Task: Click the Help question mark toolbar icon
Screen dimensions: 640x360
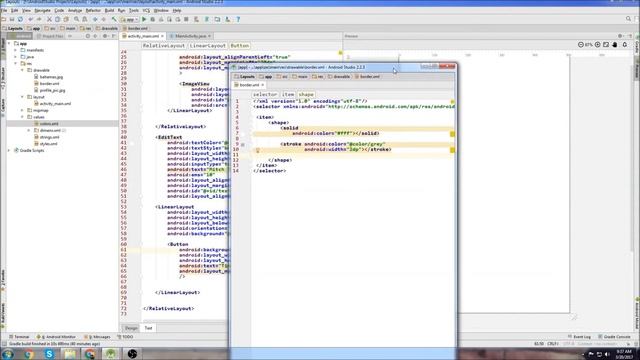Action: pyautogui.click(x=238, y=19)
